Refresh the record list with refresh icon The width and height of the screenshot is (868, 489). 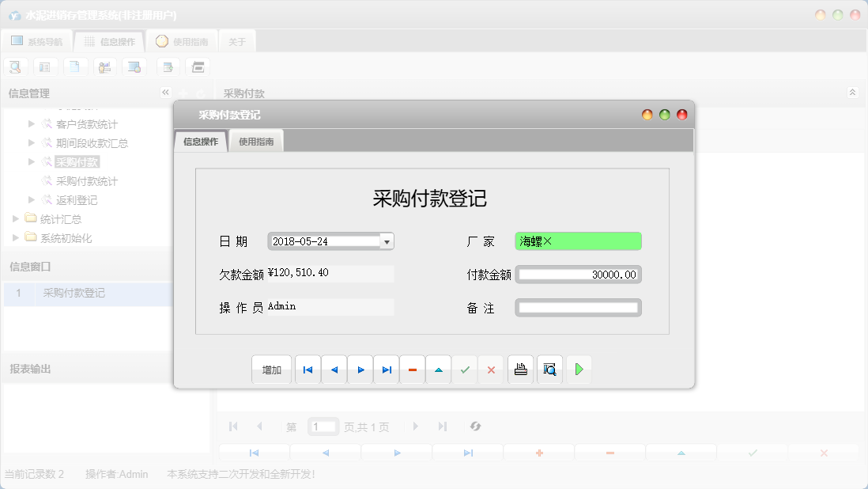coord(475,426)
